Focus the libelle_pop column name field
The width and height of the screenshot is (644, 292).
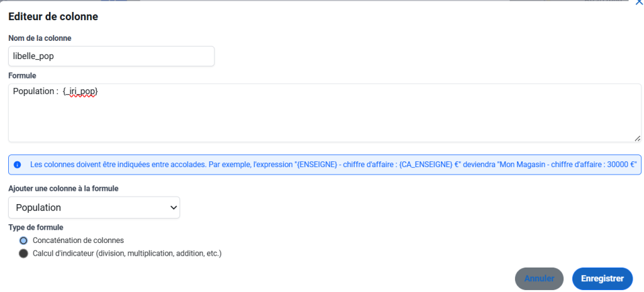click(111, 56)
